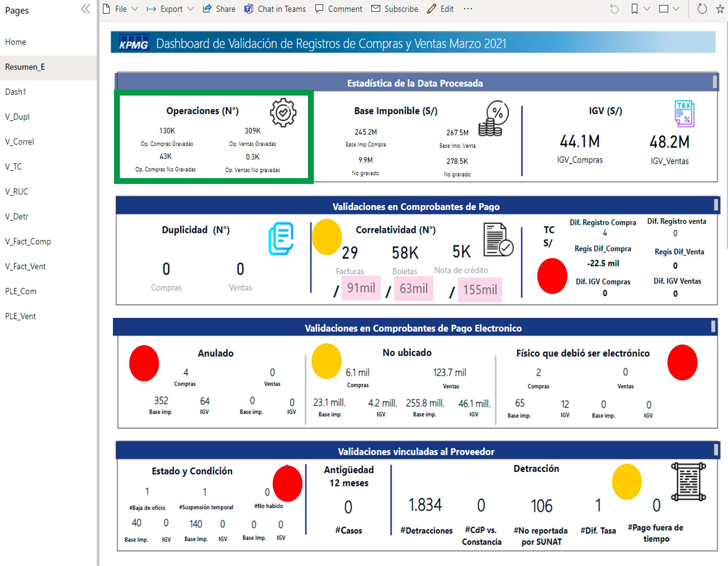Expand the Export dropdown
Image resolution: width=728 pixels, height=566 pixels.
(x=171, y=9)
